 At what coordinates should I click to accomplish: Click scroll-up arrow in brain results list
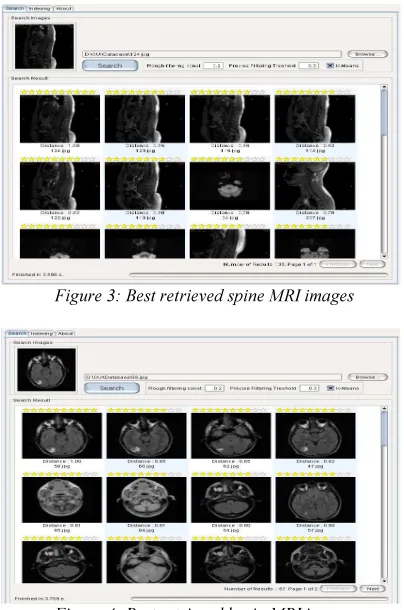click(384, 409)
